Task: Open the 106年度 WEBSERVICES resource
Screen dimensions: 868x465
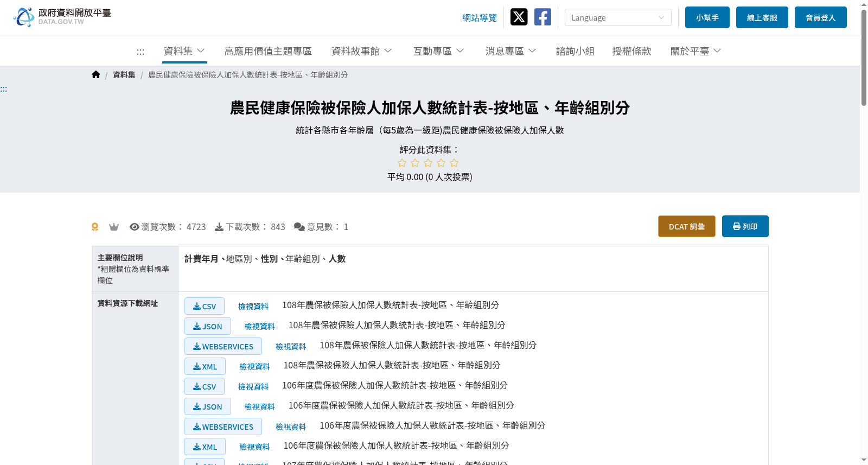Action: (x=223, y=426)
